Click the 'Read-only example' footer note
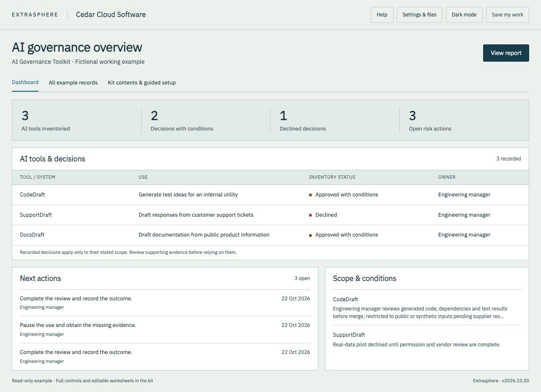Image resolution: width=541 pixels, height=392 pixels. [x=82, y=381]
